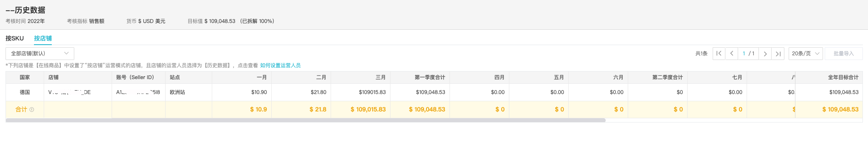The width and height of the screenshot is (868, 154).
Task: Switch to 按SKU tab
Action: pyautogui.click(x=15, y=38)
